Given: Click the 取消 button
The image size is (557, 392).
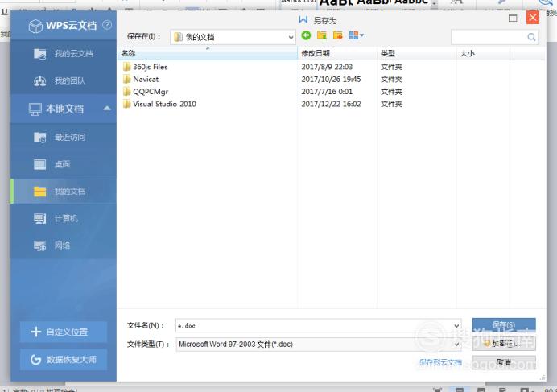Looking at the screenshot, I should [504, 362].
